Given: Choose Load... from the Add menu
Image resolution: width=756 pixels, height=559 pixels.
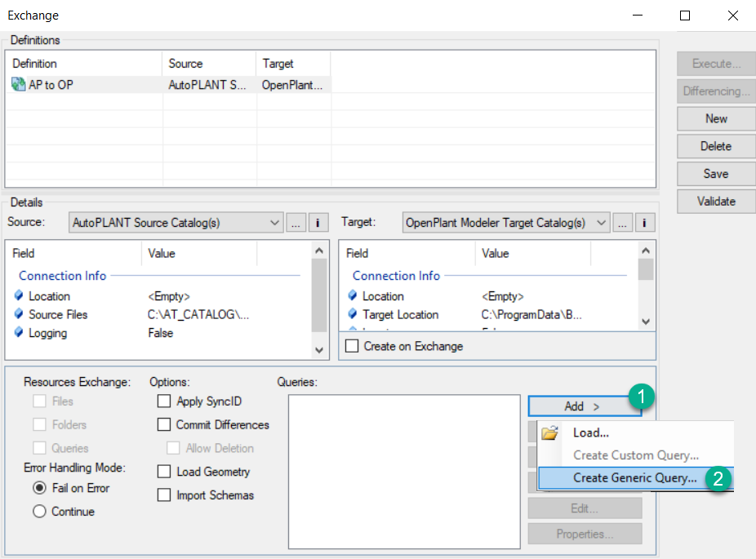Looking at the screenshot, I should [x=590, y=433].
